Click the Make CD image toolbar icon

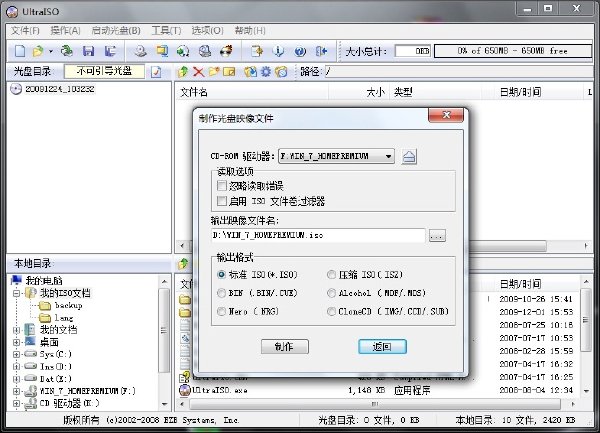click(x=140, y=51)
